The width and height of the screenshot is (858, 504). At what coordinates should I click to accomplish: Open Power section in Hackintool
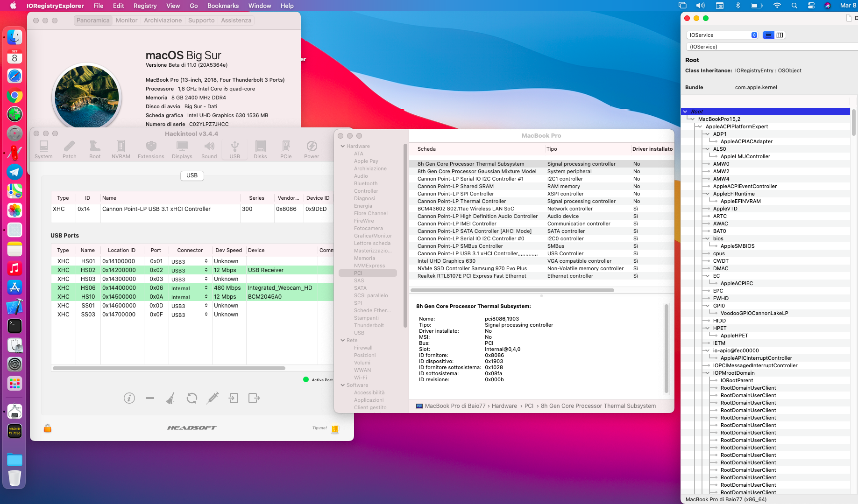pos(312,150)
